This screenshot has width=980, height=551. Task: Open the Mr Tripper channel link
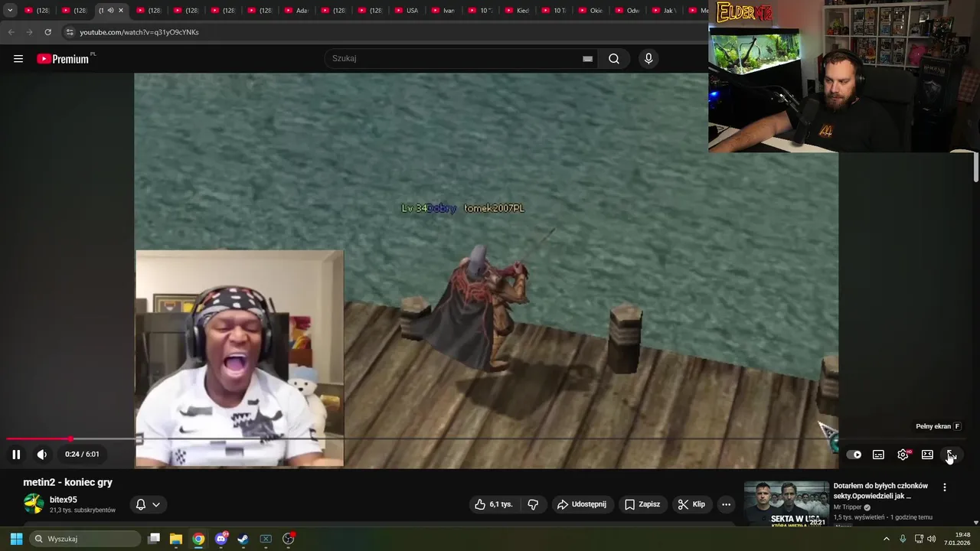(848, 507)
